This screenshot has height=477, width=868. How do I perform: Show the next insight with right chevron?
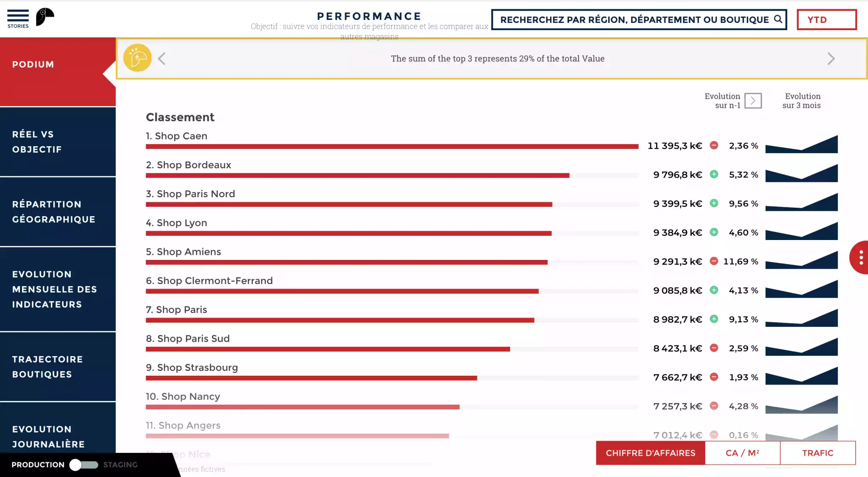(831, 59)
